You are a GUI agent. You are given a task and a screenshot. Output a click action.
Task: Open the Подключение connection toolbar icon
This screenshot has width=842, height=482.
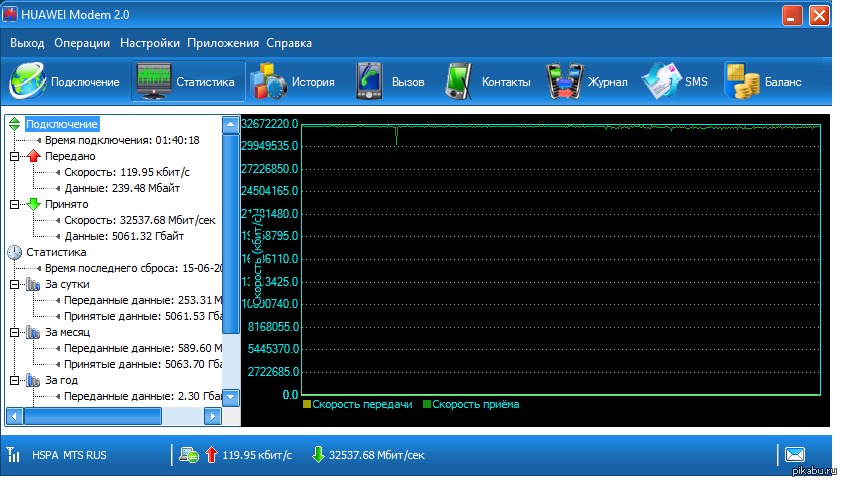click(x=27, y=82)
